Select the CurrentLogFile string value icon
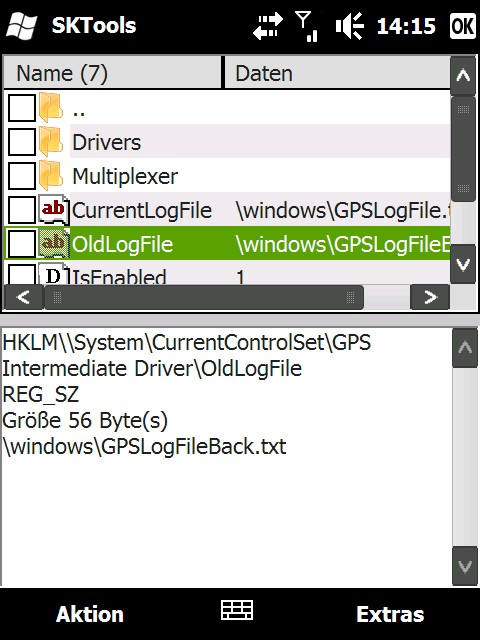Screen dimensions: 480x640 [53, 210]
